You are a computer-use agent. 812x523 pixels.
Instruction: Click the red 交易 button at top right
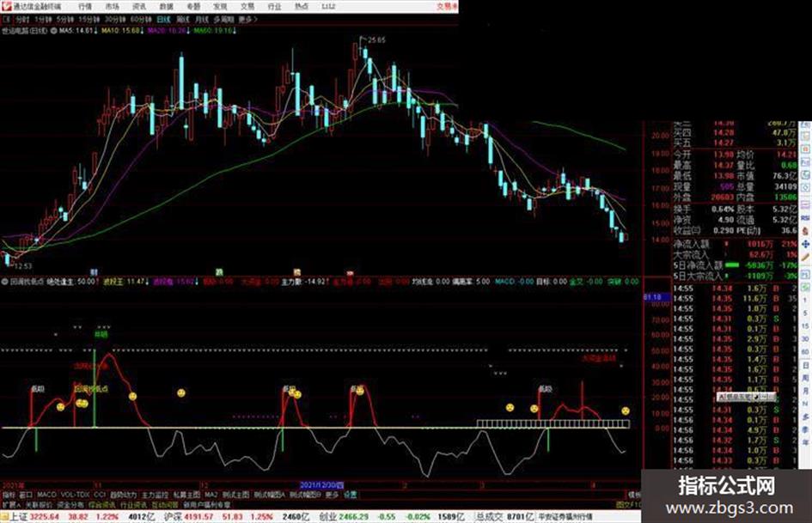click(447, 6)
